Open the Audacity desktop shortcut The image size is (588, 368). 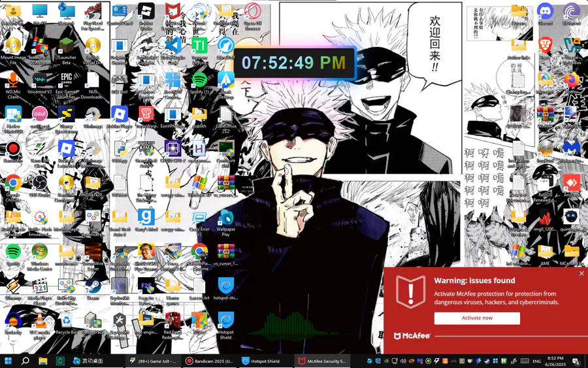click(x=13, y=324)
